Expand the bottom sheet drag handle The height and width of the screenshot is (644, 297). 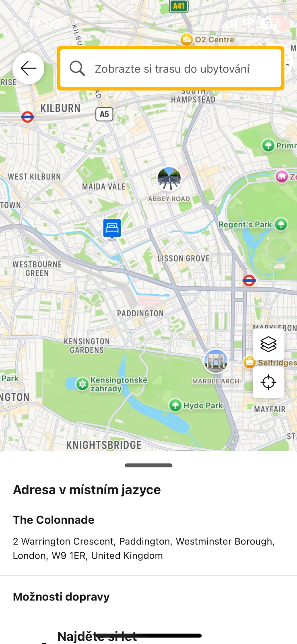[x=148, y=465]
